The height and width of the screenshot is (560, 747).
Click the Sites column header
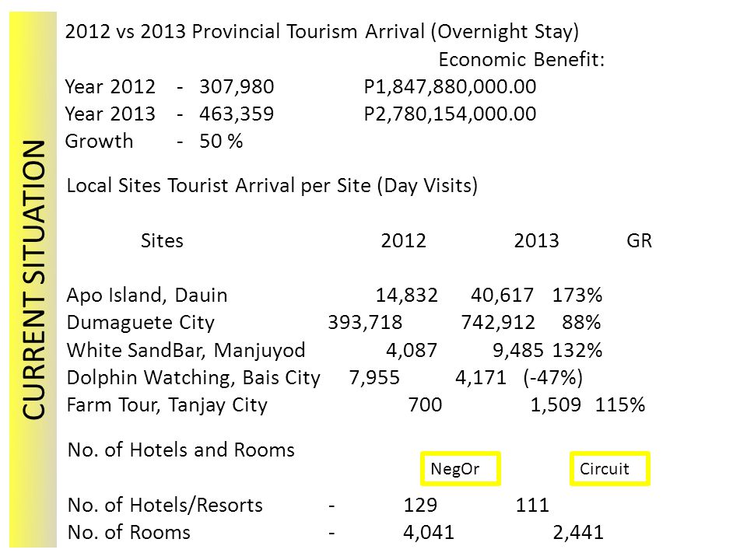[162, 240]
